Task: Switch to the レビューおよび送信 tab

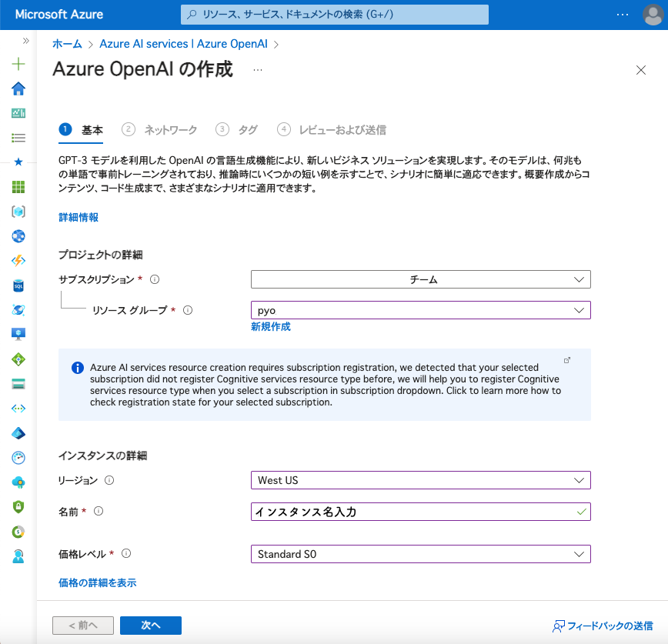Action: click(332, 129)
